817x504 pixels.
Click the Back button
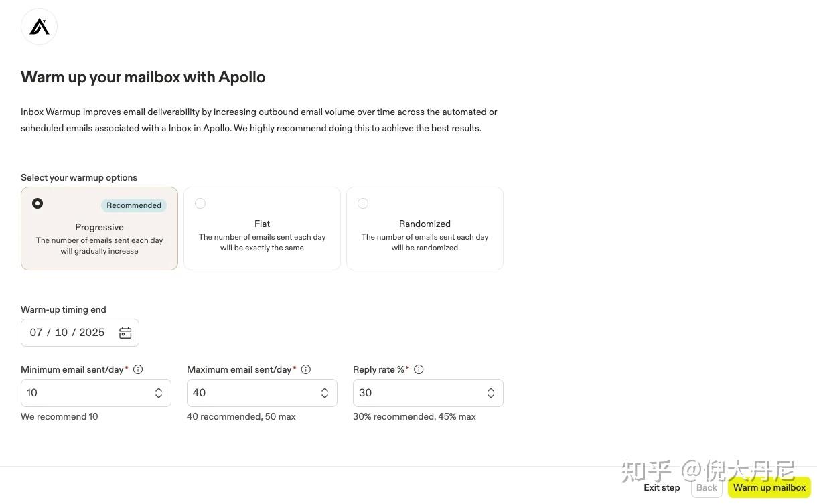tap(707, 487)
